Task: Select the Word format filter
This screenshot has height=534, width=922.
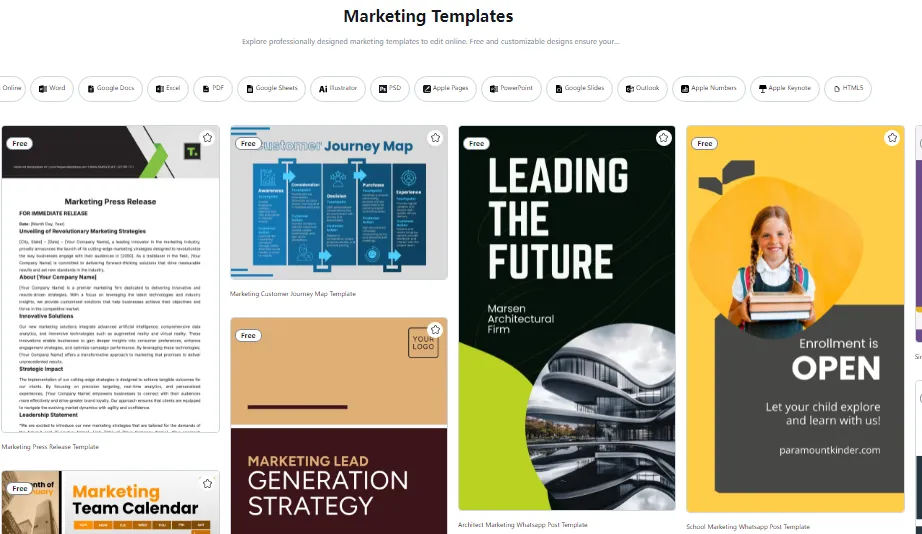Action: [x=52, y=89]
